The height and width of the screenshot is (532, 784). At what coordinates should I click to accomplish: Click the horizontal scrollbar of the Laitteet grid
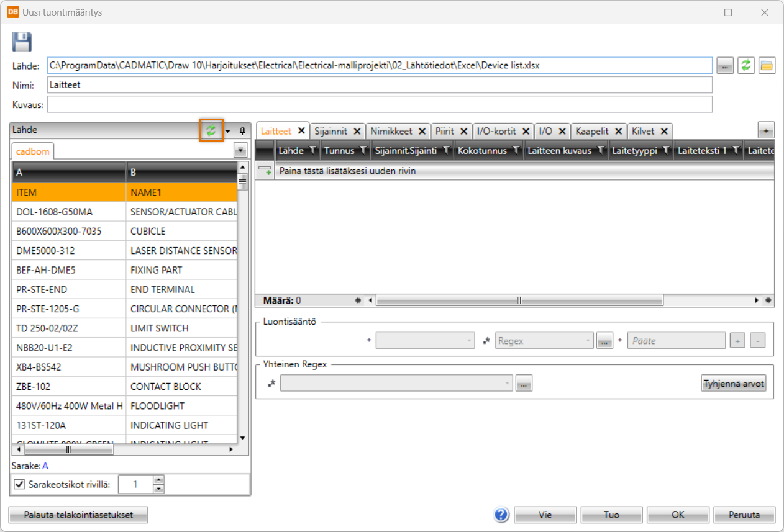click(x=519, y=300)
